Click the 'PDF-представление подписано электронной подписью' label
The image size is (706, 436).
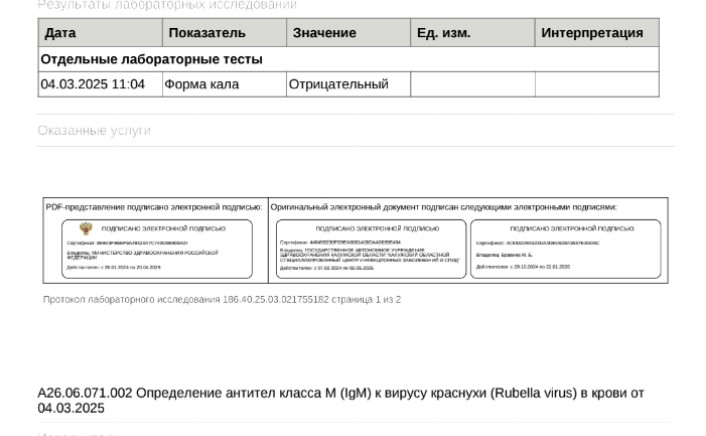pos(154,207)
